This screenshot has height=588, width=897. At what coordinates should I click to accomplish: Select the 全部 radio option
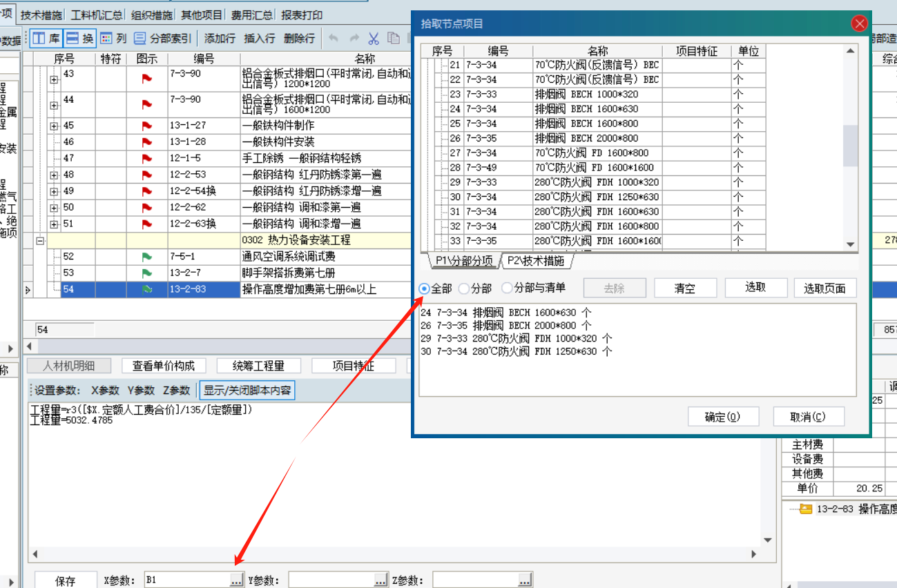(435, 288)
